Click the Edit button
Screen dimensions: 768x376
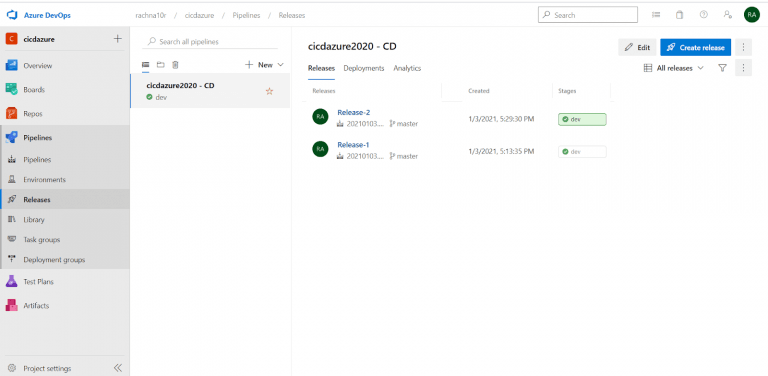coord(637,47)
